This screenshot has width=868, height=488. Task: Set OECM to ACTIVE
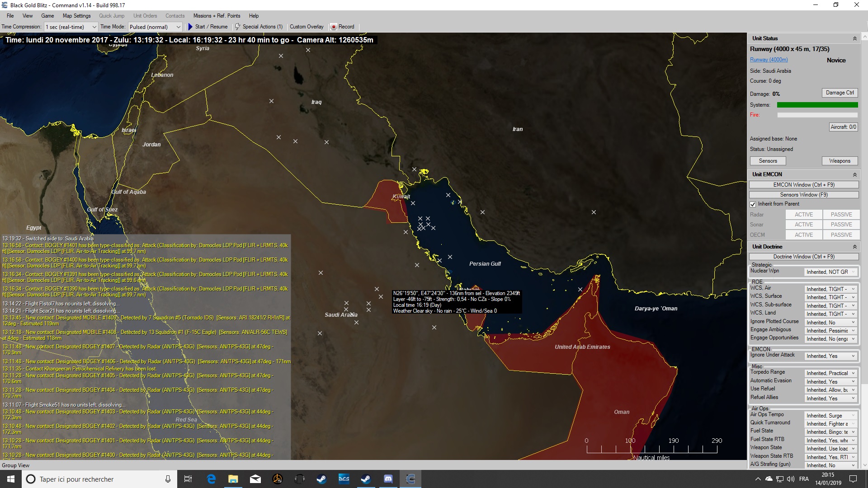click(804, 235)
